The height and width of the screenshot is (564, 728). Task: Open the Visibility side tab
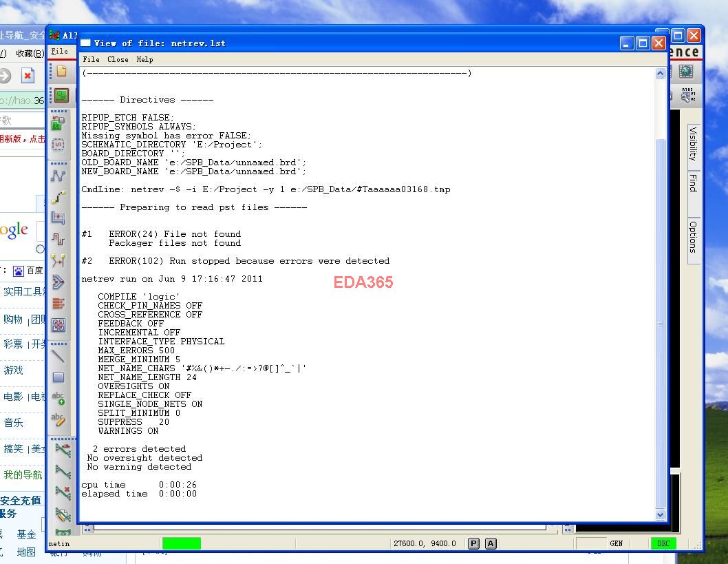[x=693, y=143]
